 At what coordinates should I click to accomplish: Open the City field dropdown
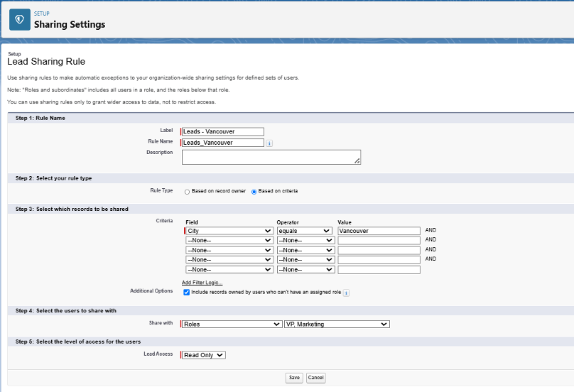click(229, 231)
